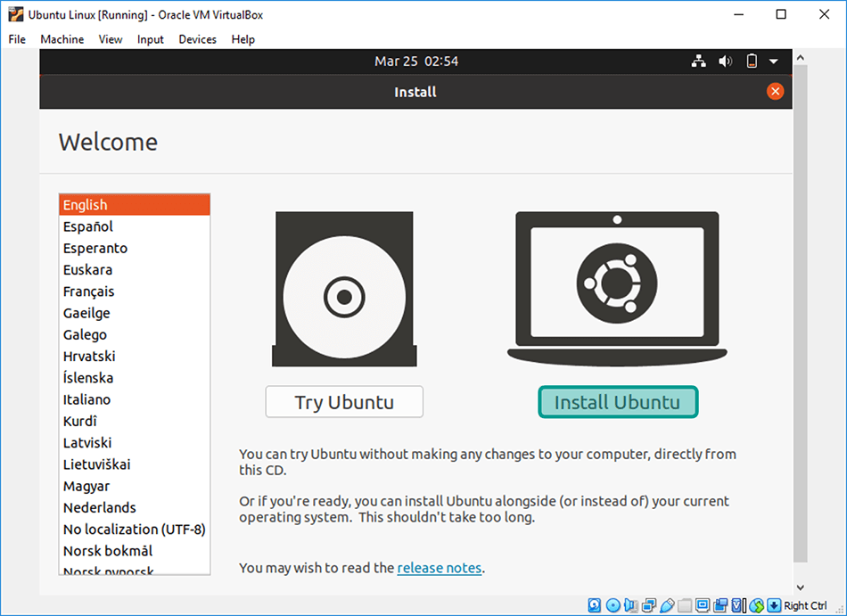847x616 pixels.
Task: Click the Ubuntu network connection icon
Action: click(698, 61)
